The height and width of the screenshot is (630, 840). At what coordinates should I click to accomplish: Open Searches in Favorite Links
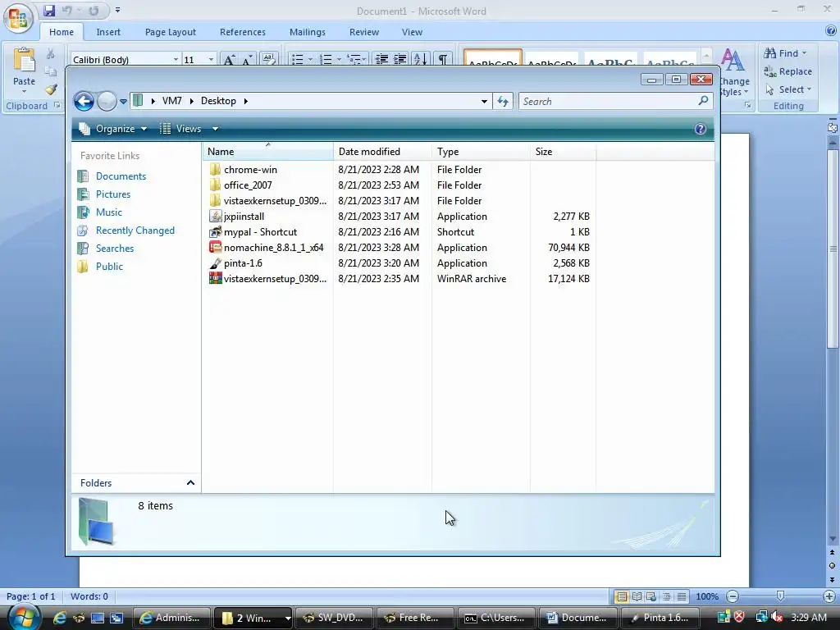tap(115, 248)
